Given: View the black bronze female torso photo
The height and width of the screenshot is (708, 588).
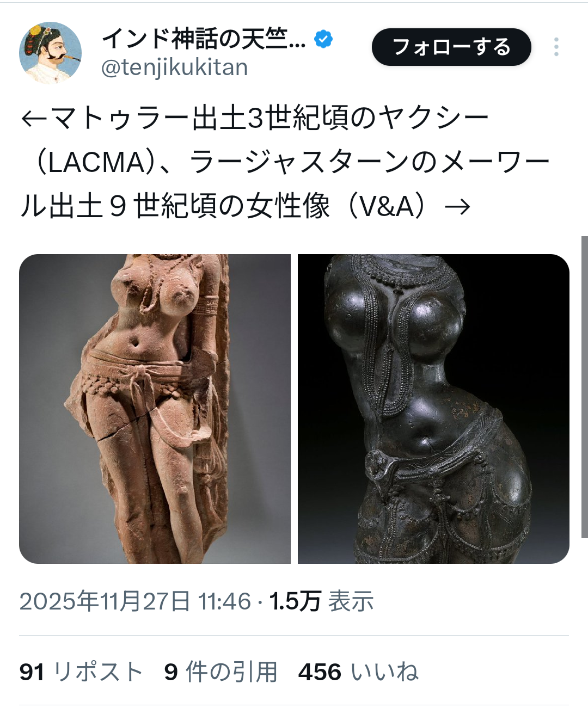Looking at the screenshot, I should [x=433, y=409].
